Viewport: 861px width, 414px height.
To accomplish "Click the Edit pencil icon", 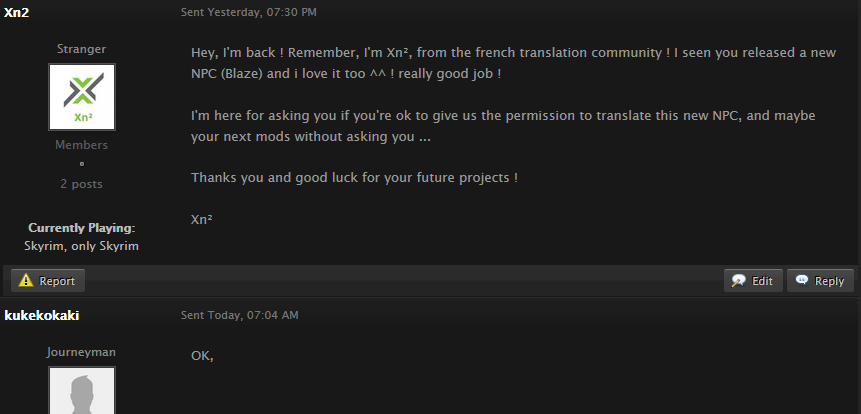I will pyautogui.click(x=739, y=281).
